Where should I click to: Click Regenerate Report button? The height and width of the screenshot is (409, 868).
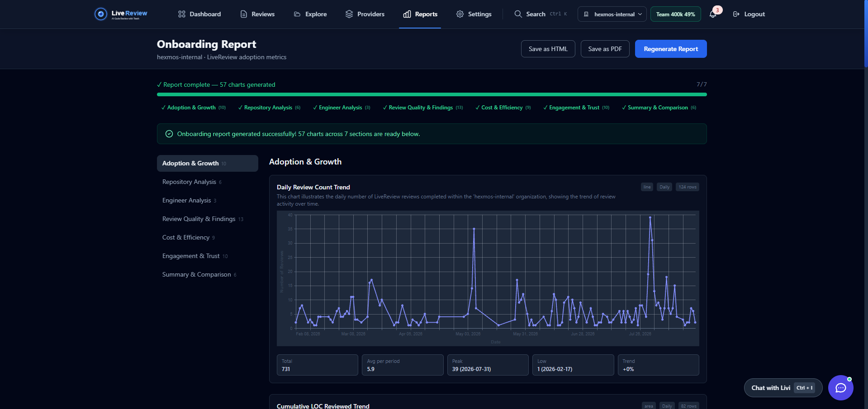coord(671,49)
